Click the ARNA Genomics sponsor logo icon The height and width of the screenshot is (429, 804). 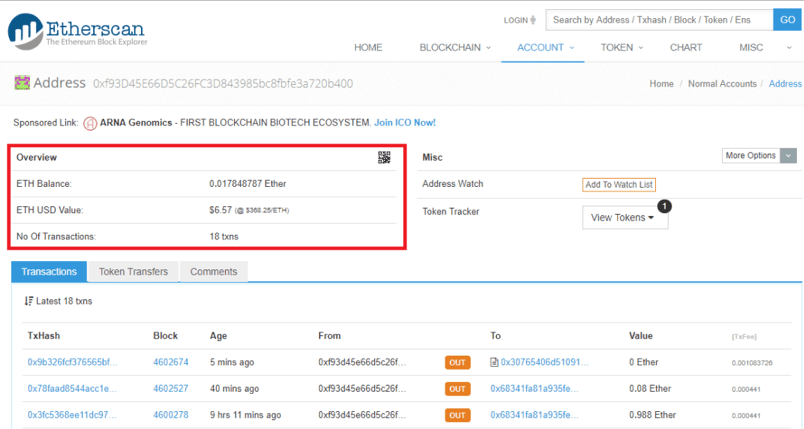tap(90, 123)
